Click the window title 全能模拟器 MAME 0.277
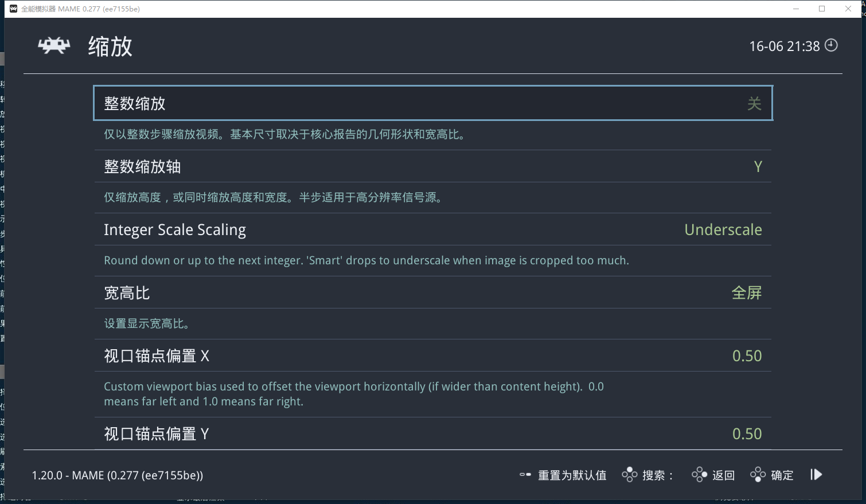The image size is (866, 504). coord(81,9)
